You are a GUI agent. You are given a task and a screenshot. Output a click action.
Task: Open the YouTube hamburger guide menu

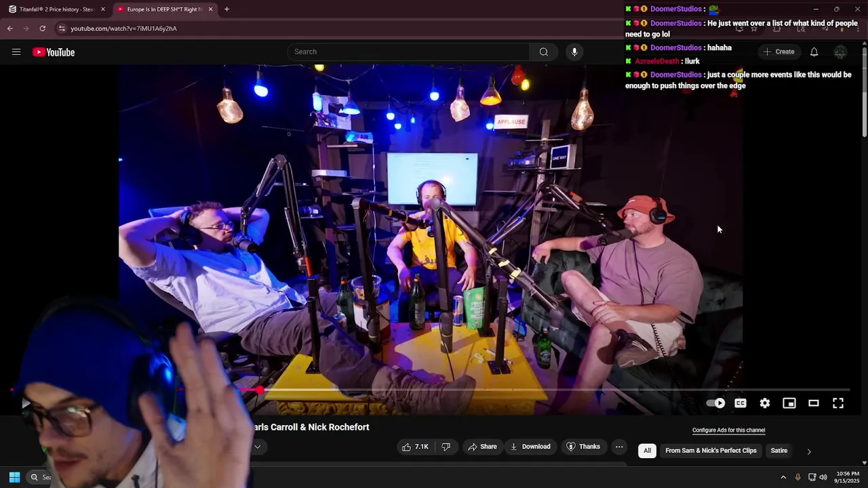[x=16, y=52]
